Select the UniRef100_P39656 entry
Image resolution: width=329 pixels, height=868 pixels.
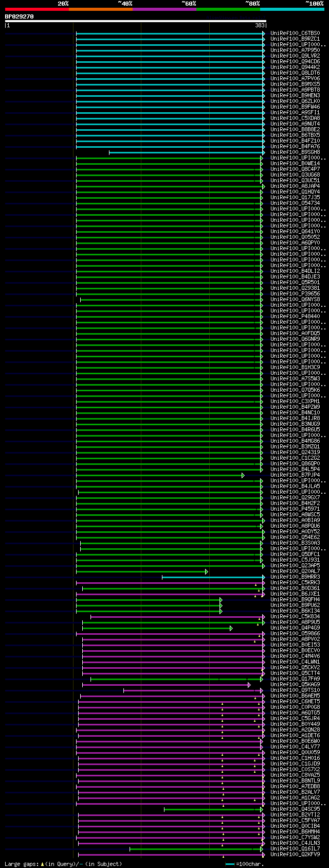(x=295, y=294)
